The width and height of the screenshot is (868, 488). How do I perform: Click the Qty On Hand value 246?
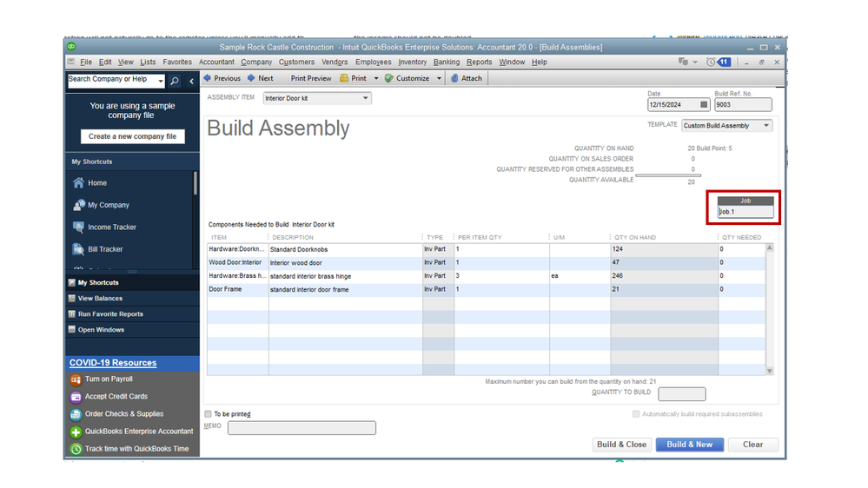coord(617,275)
